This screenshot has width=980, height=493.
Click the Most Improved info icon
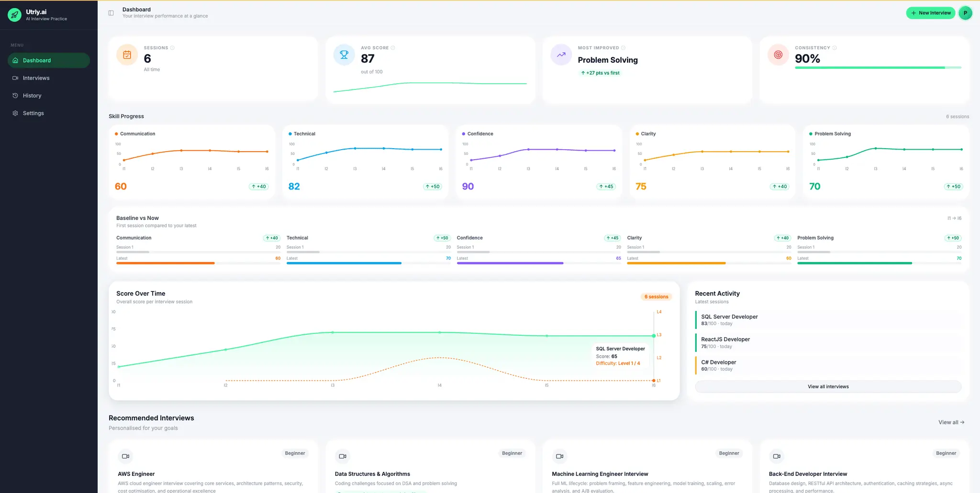623,48
